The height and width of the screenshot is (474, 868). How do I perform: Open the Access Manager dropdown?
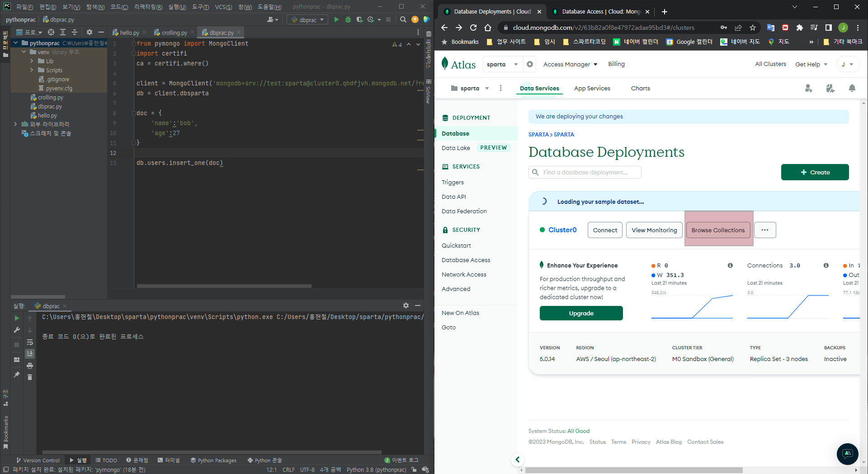click(x=570, y=64)
